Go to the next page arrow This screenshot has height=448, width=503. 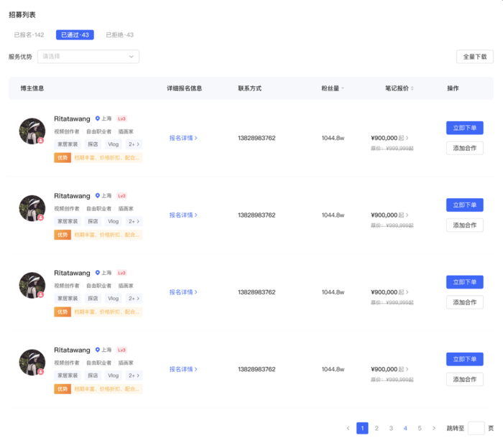tap(434, 428)
